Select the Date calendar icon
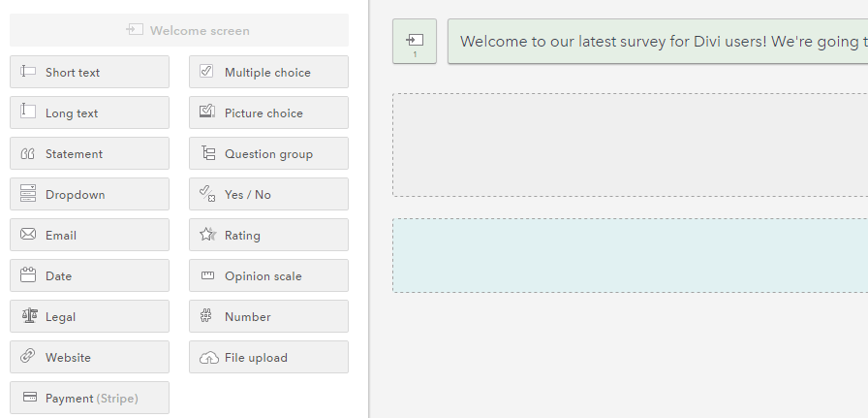 coord(28,275)
